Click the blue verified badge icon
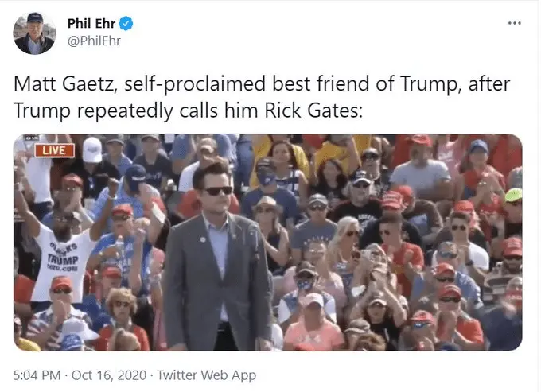Viewport: 541px width, 392px height. coord(126,24)
